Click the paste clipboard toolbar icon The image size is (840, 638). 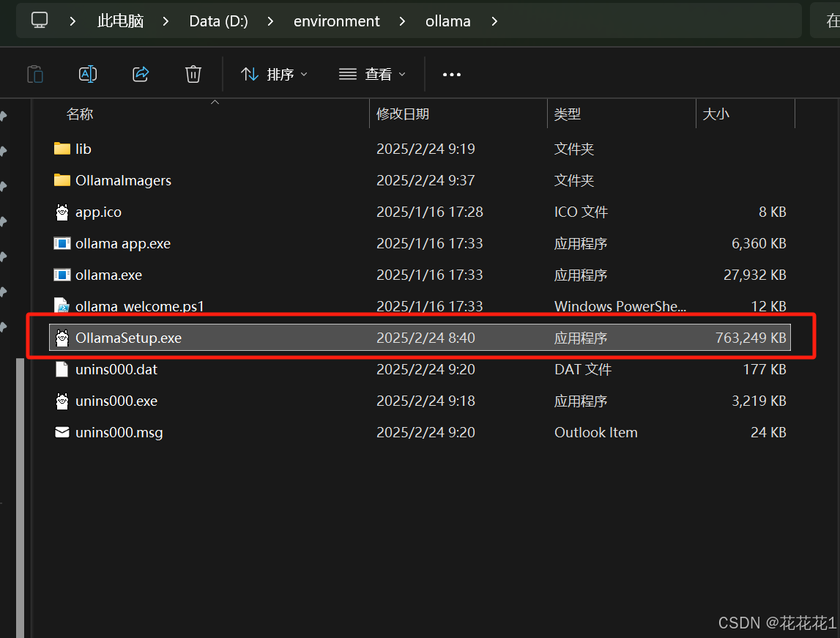(x=35, y=74)
